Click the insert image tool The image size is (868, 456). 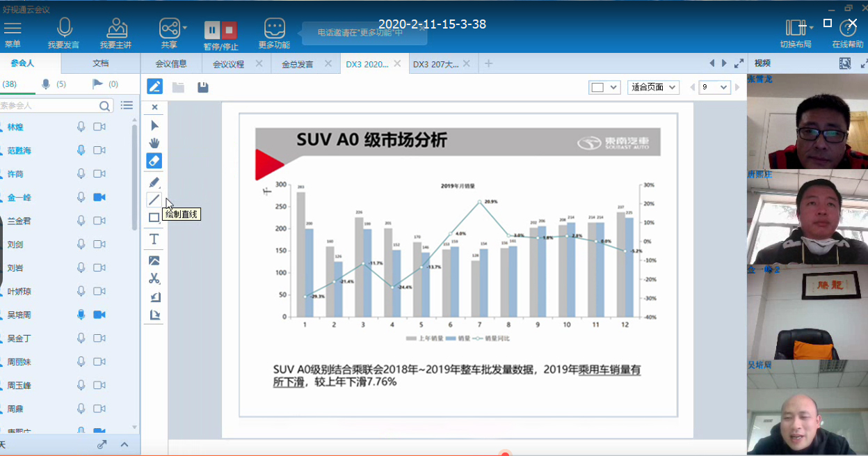[x=154, y=260]
